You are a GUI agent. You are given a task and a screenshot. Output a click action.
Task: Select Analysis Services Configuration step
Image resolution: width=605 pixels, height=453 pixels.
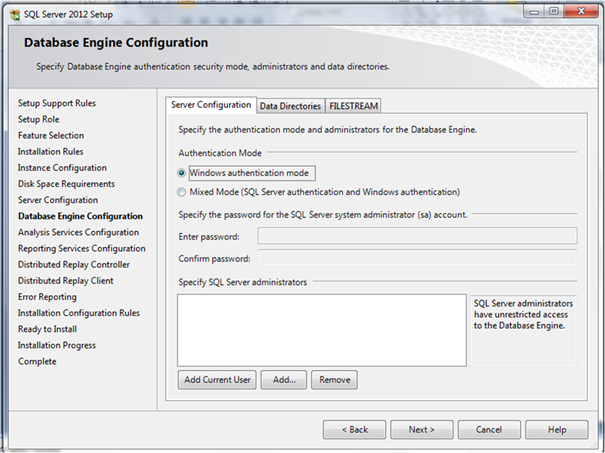click(x=78, y=233)
